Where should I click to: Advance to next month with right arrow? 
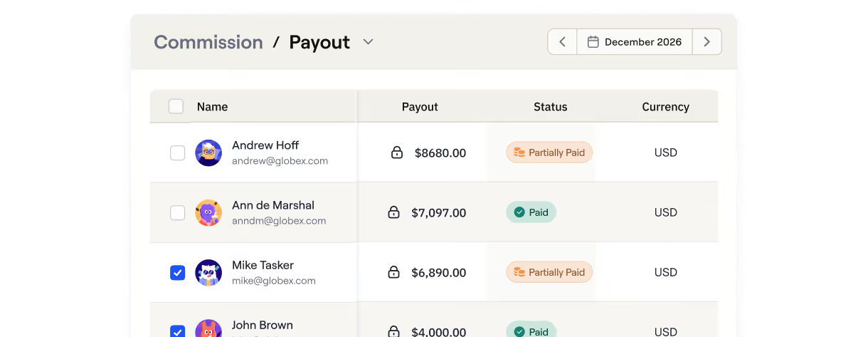(706, 42)
